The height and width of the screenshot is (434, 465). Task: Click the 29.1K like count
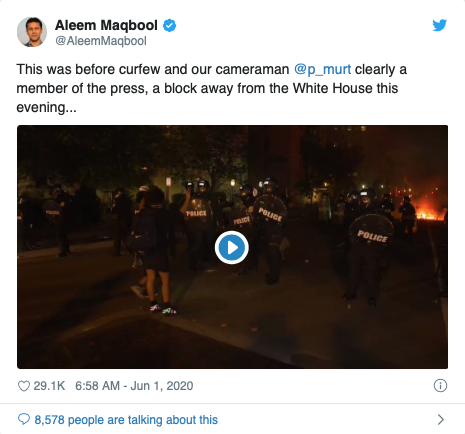click(x=49, y=386)
